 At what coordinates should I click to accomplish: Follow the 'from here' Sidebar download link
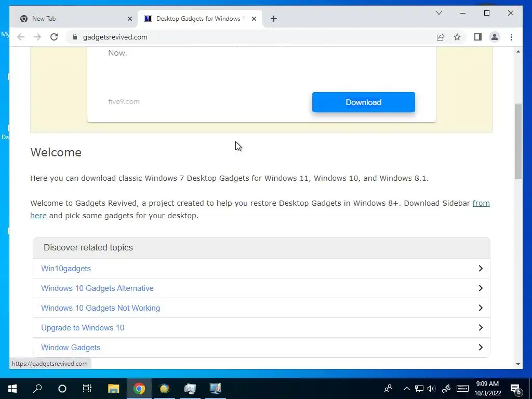coord(481,203)
